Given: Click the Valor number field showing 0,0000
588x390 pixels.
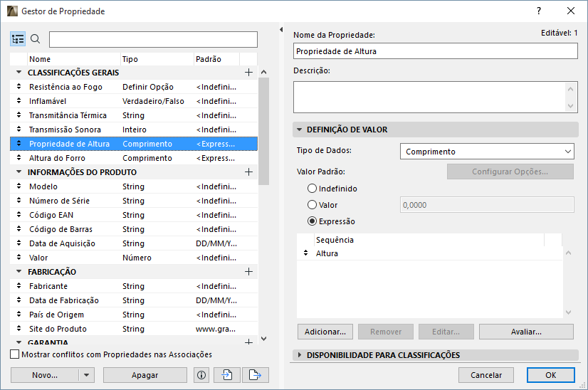Looking at the screenshot, I should point(487,205).
